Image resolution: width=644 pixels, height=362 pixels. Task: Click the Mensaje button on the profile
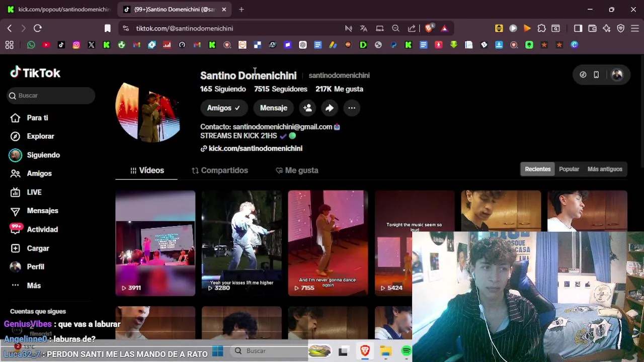click(273, 108)
